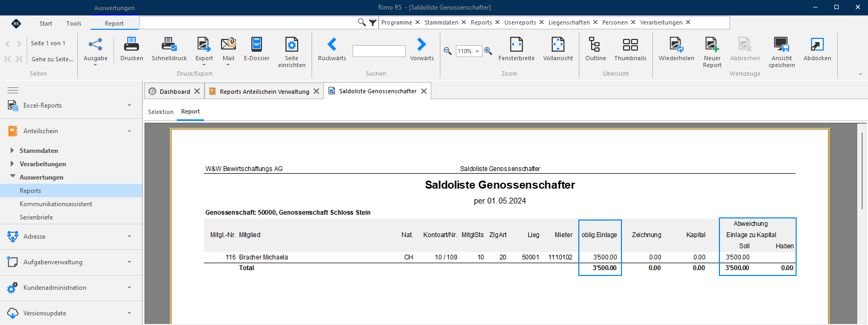Screen dimensions: 868x325
Task: Zoom in with the plus magnifier
Action: click(488, 51)
